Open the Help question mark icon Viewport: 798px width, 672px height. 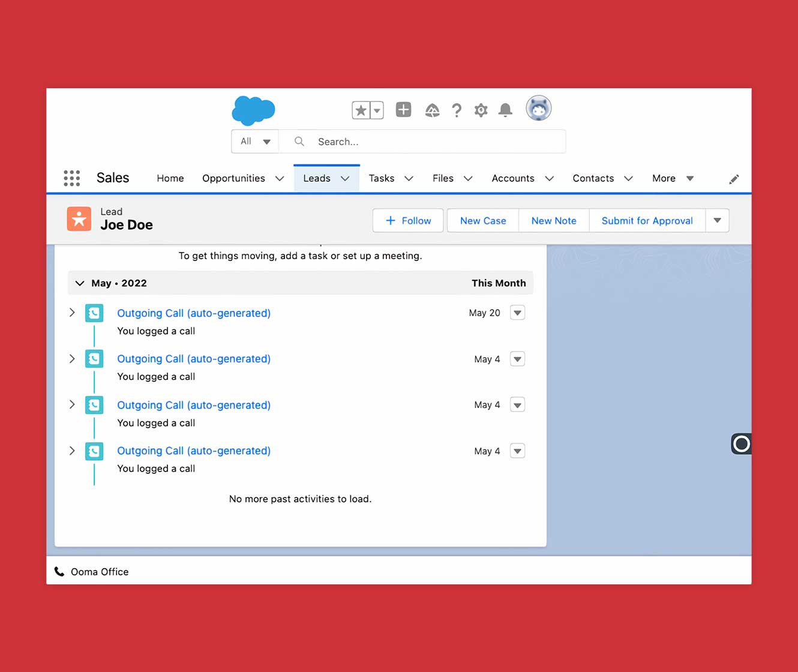457,110
